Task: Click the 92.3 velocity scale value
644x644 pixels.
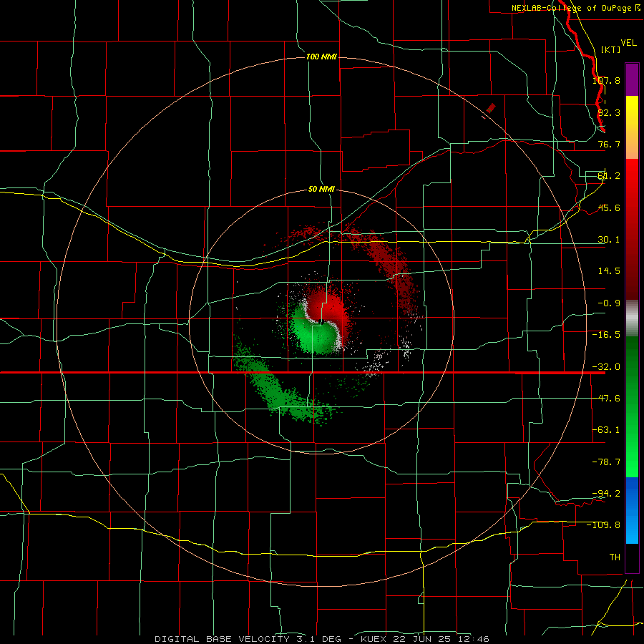Action: [x=609, y=112]
